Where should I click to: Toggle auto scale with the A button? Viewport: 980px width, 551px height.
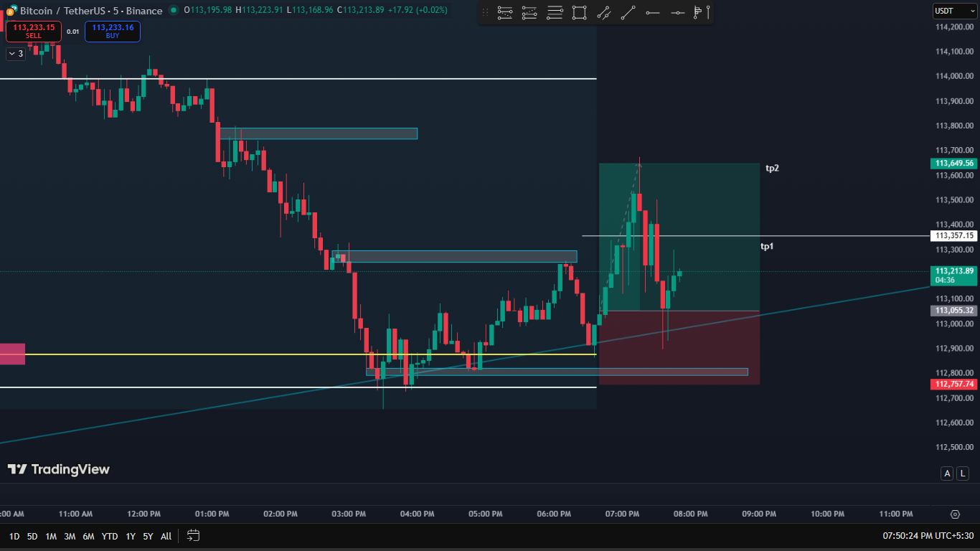(948, 474)
